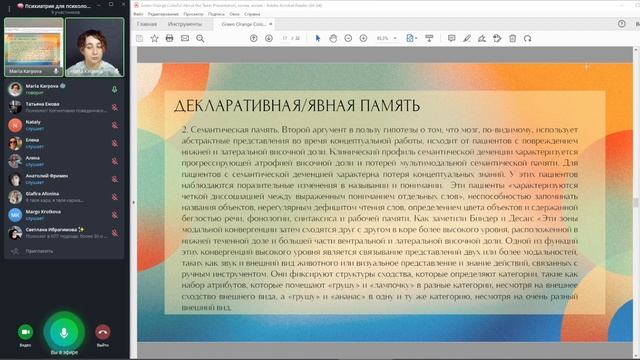Image resolution: width=640 pixels, height=360 pixels.
Task: Click Елена participant row
Action: [x=64, y=143]
